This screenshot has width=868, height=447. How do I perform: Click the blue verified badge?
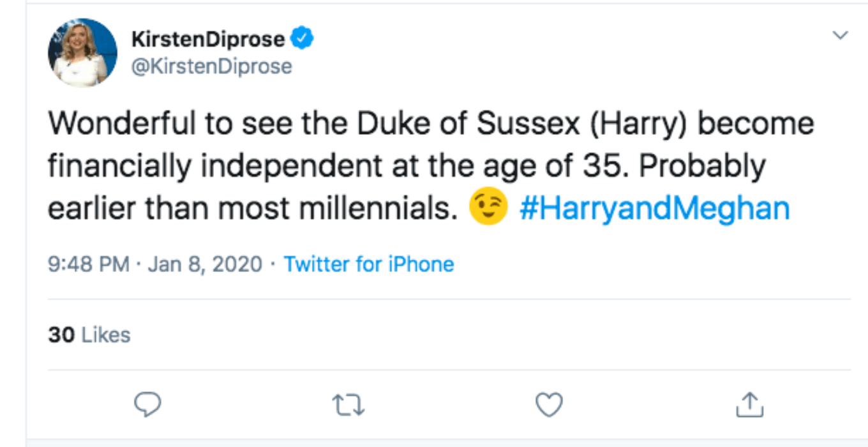click(x=302, y=39)
